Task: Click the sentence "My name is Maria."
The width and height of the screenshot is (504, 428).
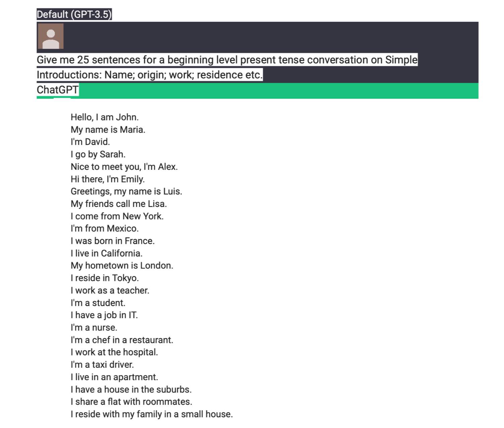Action: click(108, 130)
